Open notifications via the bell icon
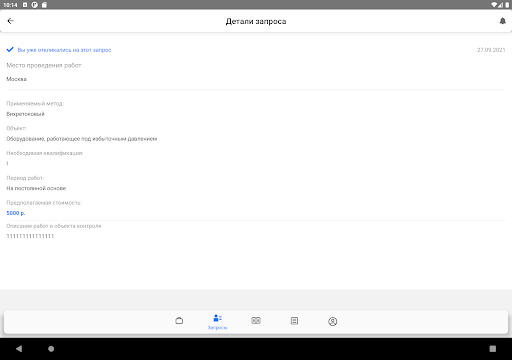512x360 pixels. (502, 21)
